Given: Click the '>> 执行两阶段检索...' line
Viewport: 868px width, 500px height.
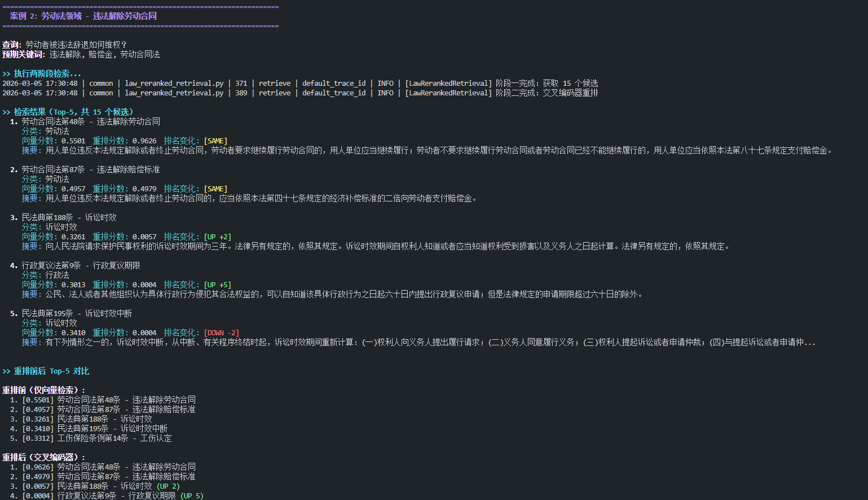Looking at the screenshot, I should pos(42,73).
